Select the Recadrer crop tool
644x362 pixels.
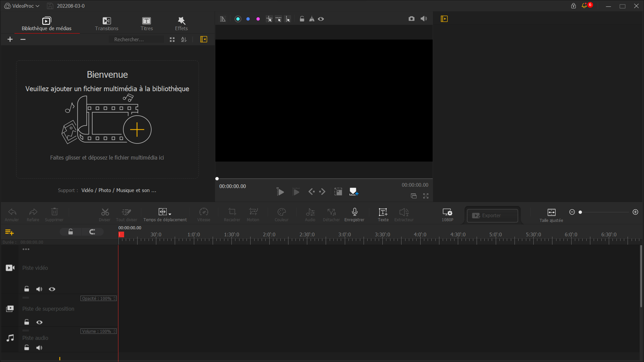click(x=232, y=215)
